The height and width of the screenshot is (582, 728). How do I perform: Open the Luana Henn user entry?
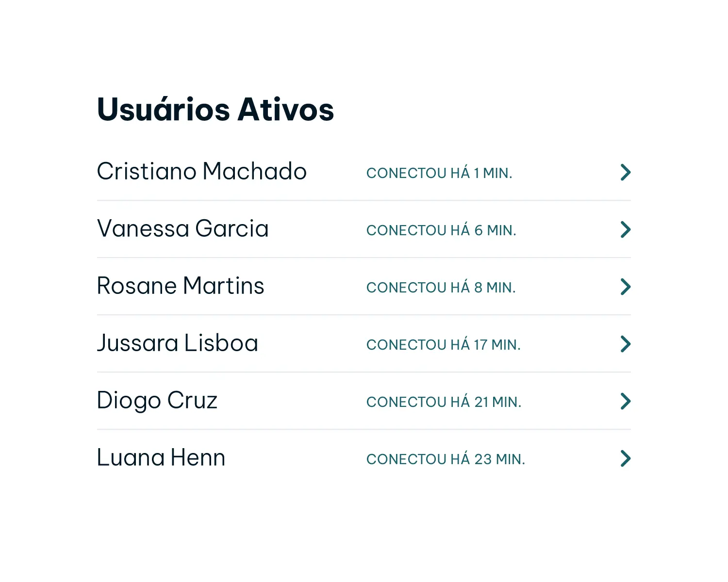161,457
